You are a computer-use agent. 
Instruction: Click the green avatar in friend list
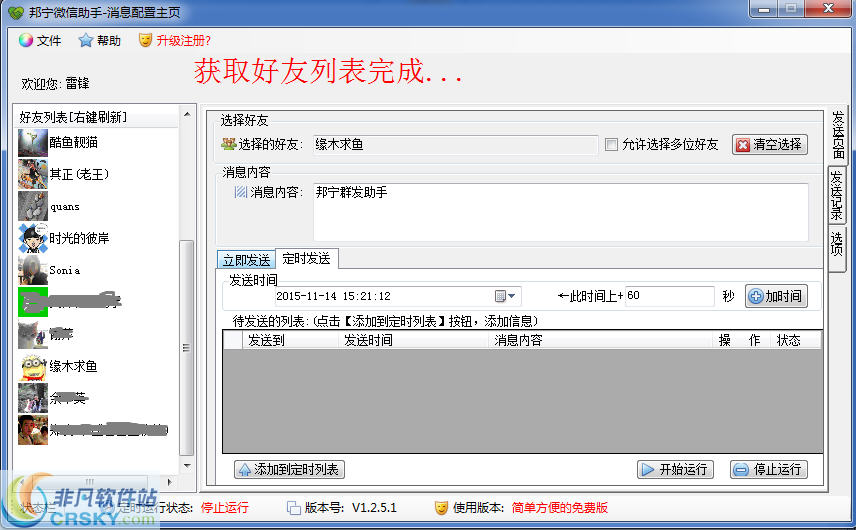click(33, 302)
